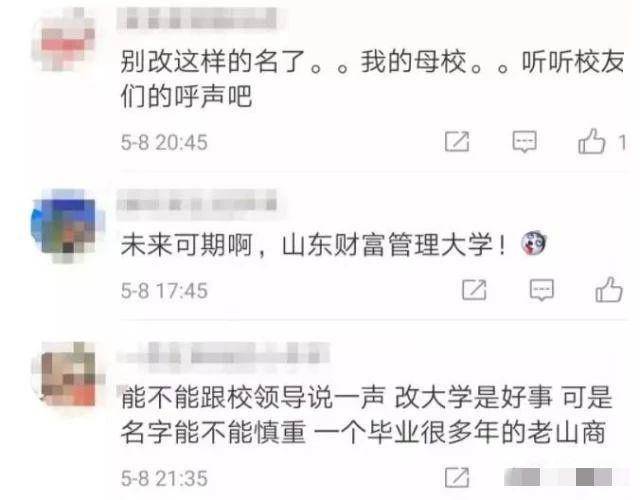
Task: Click the emoji after 山东财富管理大学
Action: (x=533, y=243)
